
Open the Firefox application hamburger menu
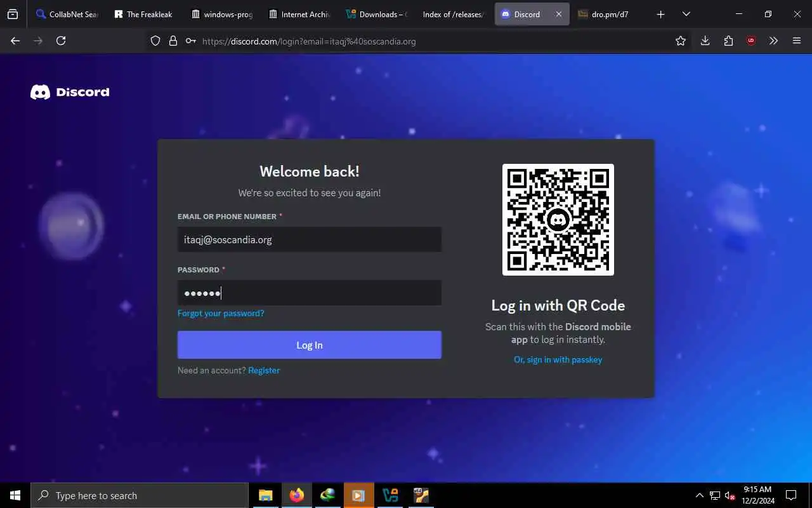797,41
